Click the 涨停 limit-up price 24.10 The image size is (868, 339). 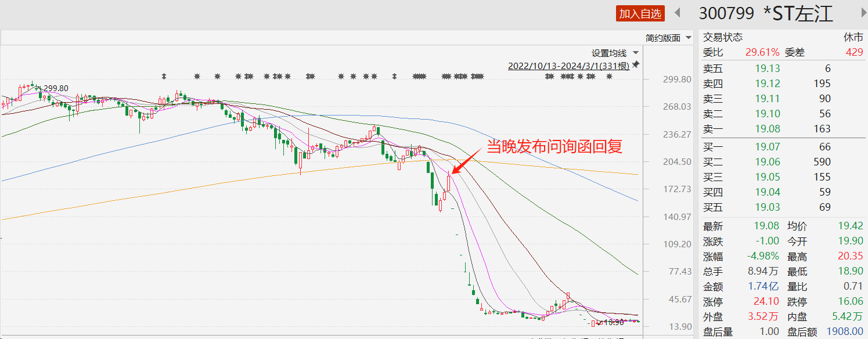767,302
